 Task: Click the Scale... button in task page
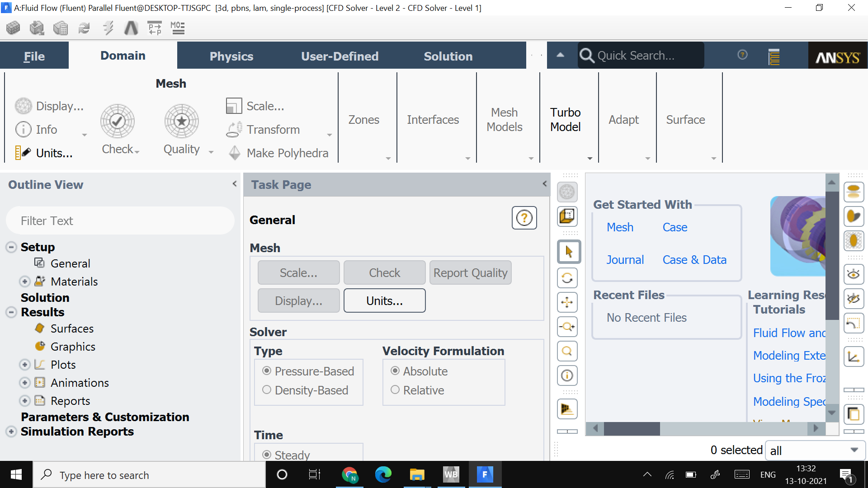[298, 272]
